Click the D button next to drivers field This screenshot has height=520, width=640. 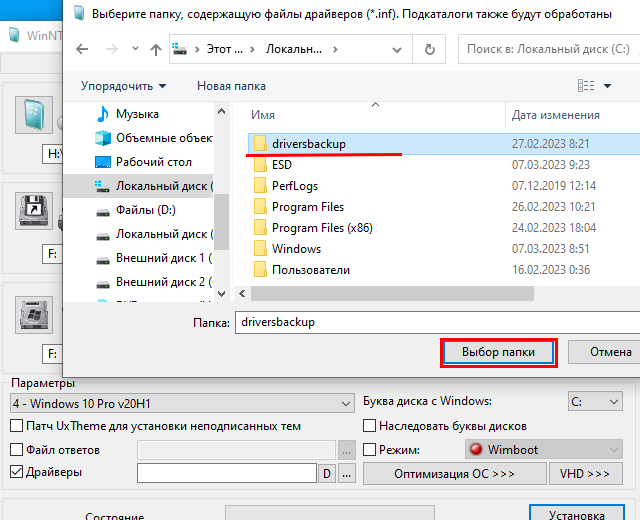[327, 473]
